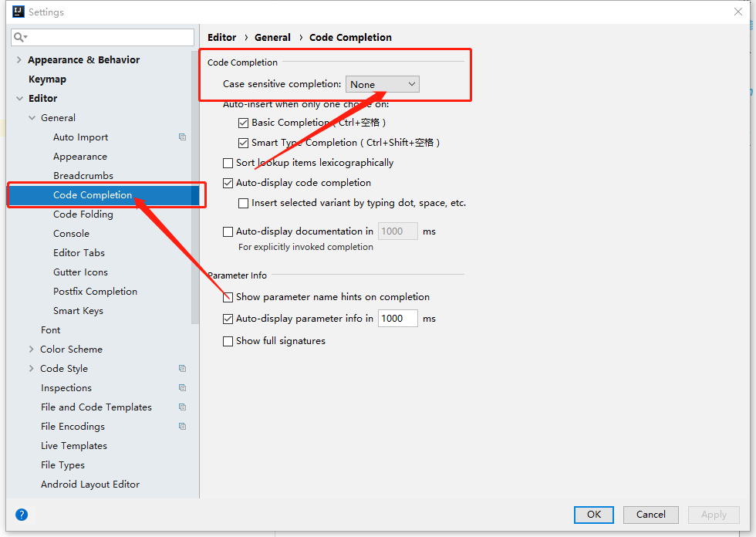Screen dimensions: 756x537
Task: Click the OK button
Action: click(593, 515)
